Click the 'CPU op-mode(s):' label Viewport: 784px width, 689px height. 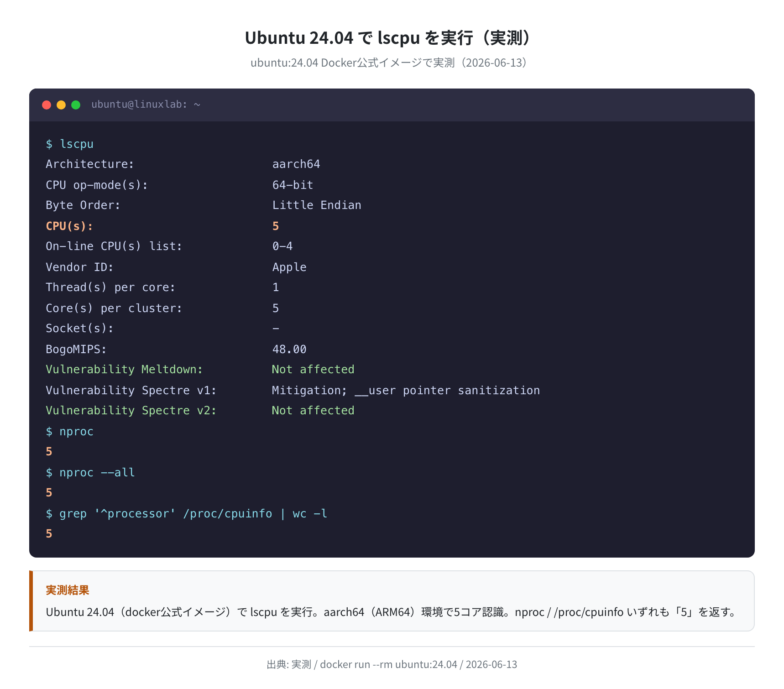(97, 185)
